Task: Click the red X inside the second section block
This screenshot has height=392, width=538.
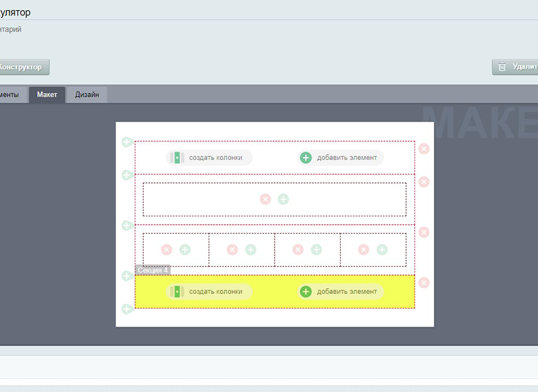Action: [x=265, y=199]
